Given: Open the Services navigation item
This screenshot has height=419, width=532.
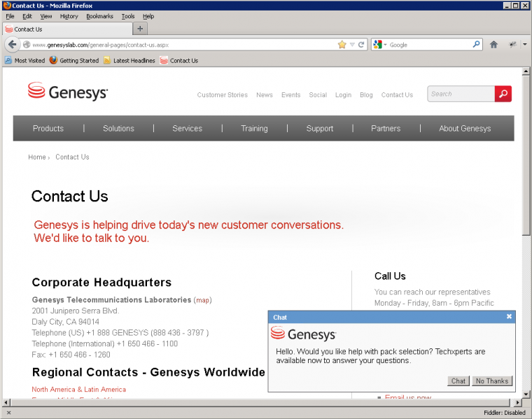Looking at the screenshot, I should click(x=188, y=128).
